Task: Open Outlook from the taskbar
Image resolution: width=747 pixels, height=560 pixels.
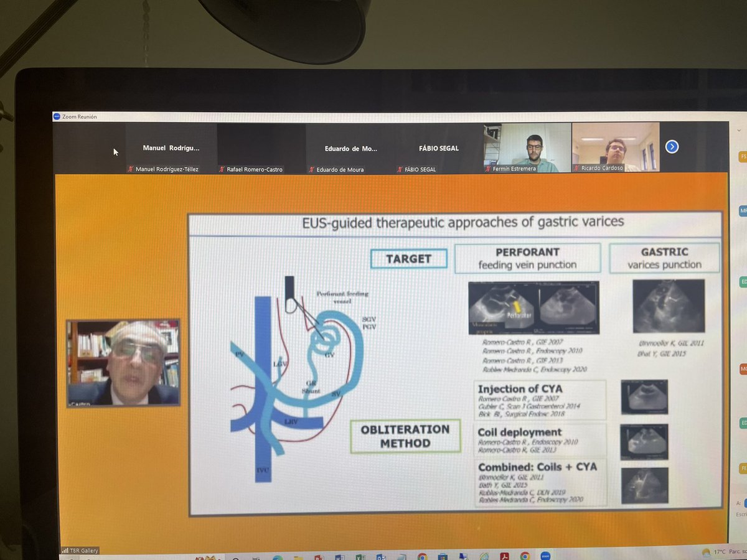Action: point(380,556)
